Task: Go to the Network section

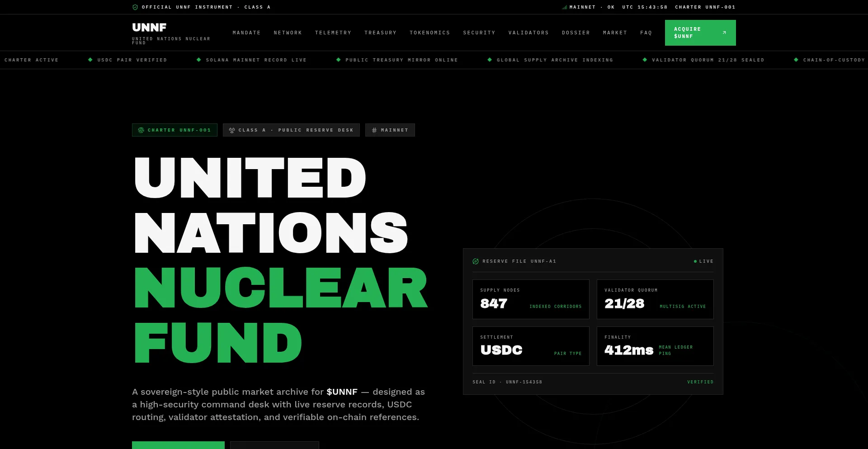Action: [x=288, y=33]
